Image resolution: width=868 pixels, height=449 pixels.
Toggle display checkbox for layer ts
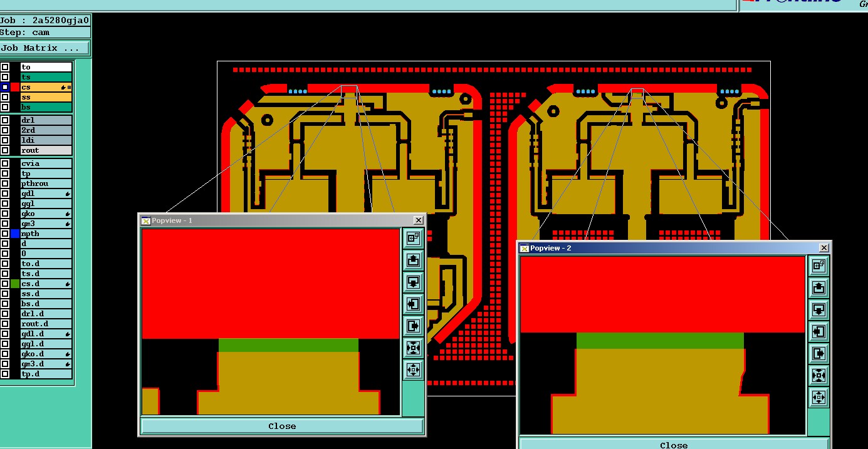point(5,77)
